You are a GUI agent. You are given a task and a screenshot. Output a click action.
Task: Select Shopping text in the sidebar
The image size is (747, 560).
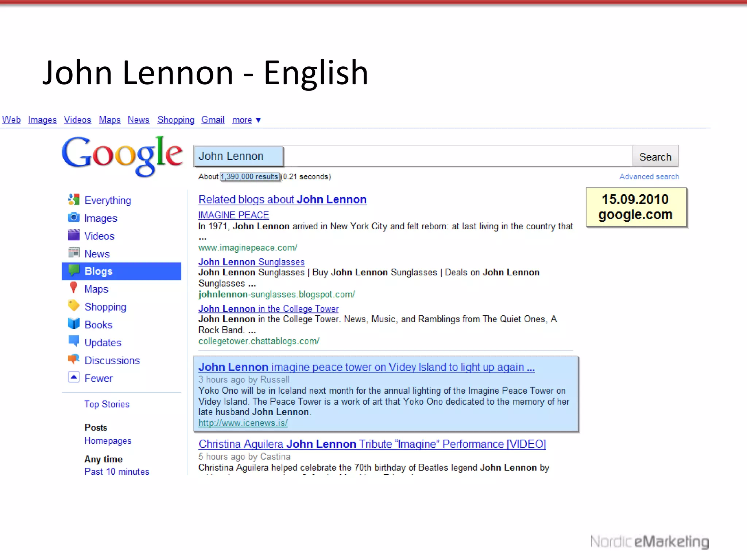[x=105, y=307]
